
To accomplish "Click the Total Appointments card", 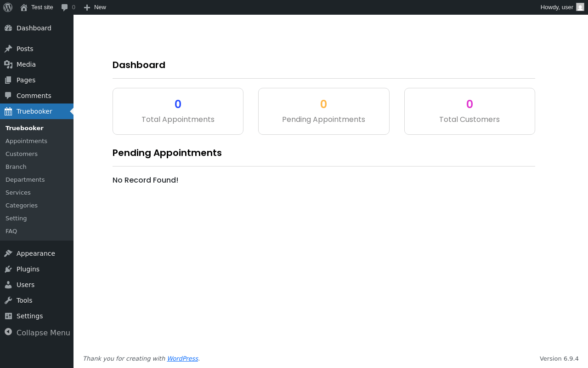I will pos(178,111).
